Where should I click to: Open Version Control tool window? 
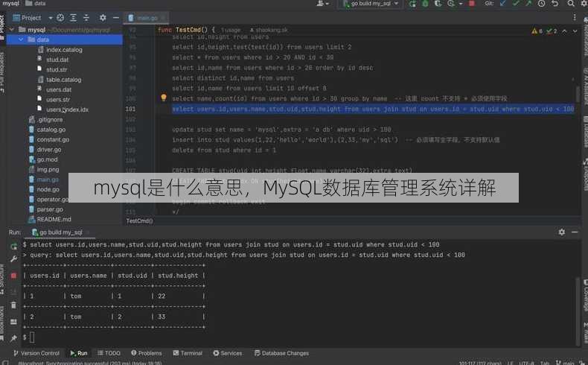click(x=36, y=353)
